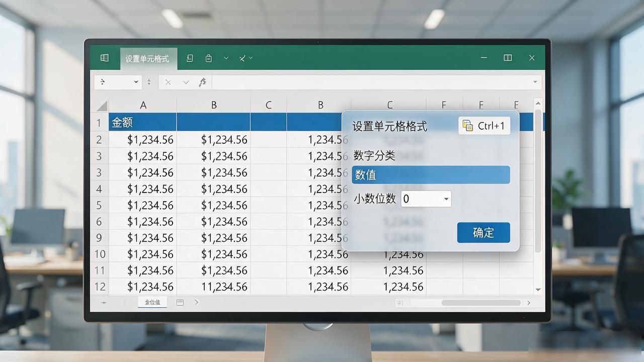Open the insert function (fx) icon

(202, 82)
